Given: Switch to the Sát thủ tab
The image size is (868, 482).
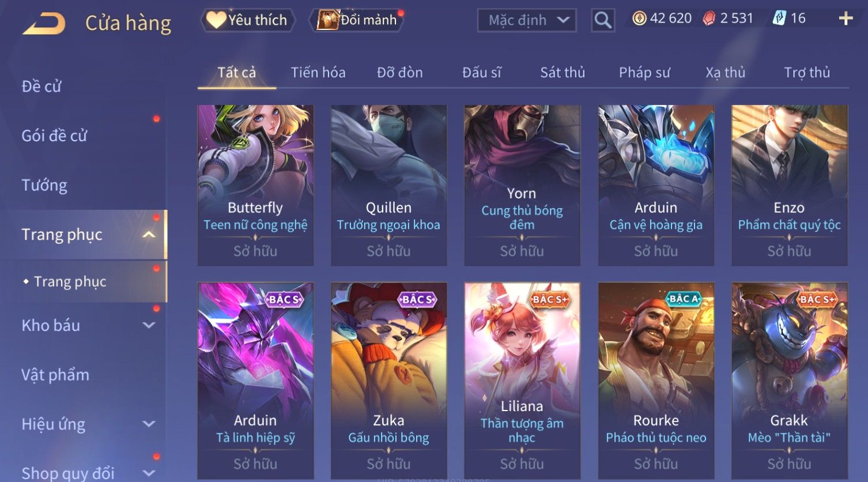Looking at the screenshot, I should click(x=563, y=73).
